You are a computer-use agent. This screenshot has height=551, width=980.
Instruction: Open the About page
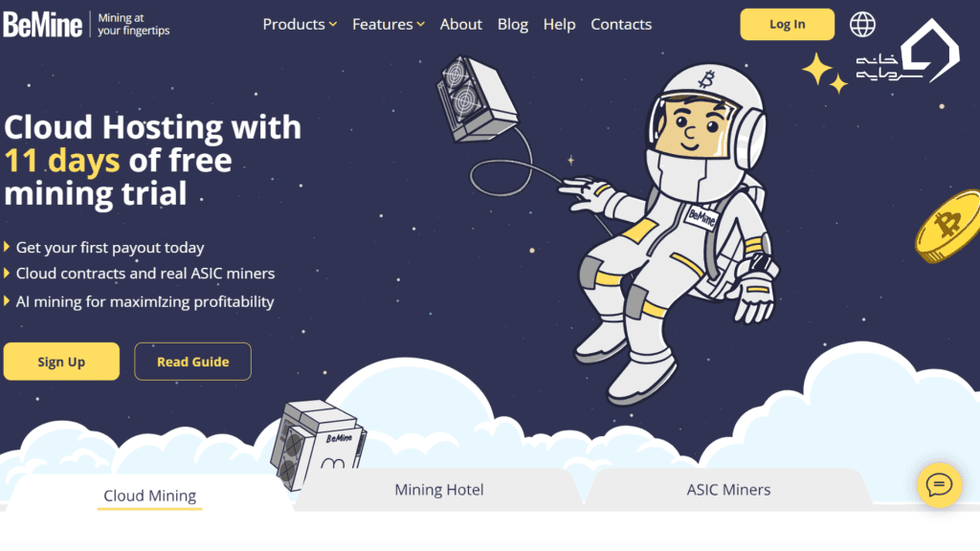[x=460, y=24]
